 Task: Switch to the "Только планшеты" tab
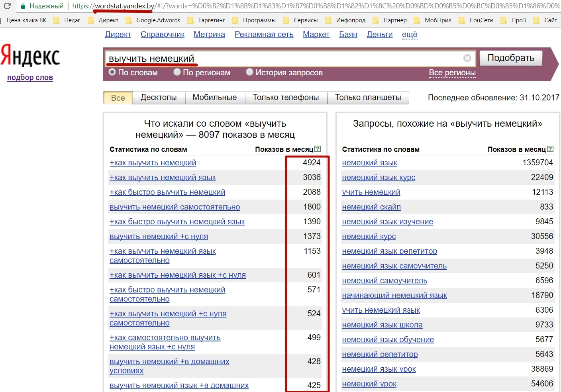tap(368, 98)
